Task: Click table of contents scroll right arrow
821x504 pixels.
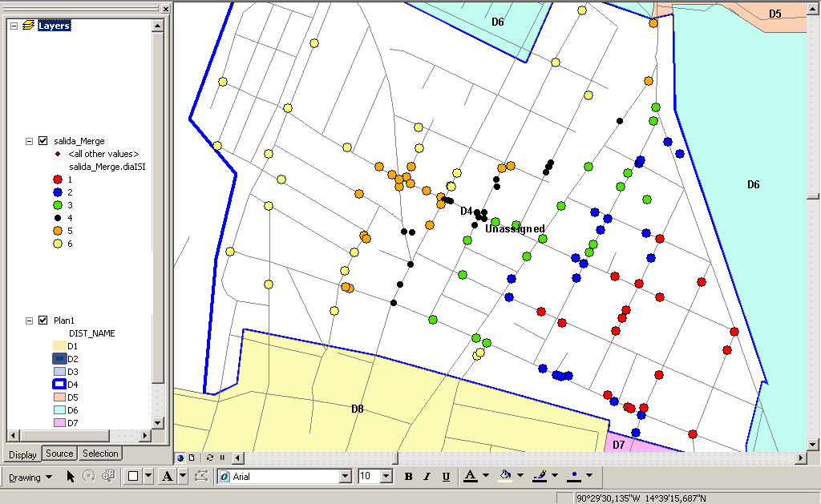Action: click(146, 435)
